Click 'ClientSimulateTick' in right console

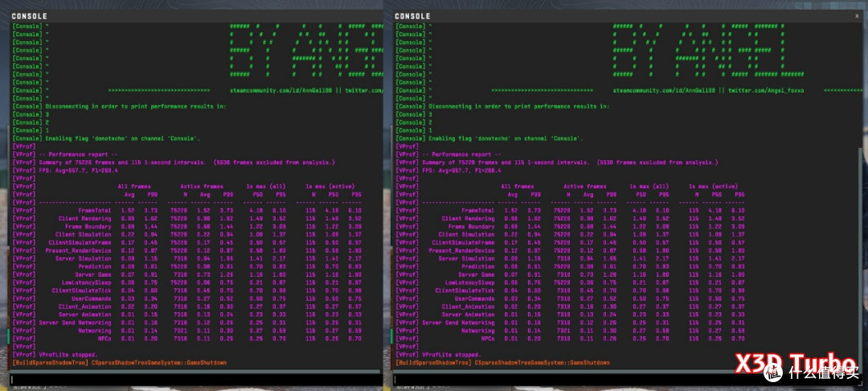pyautogui.click(x=465, y=290)
